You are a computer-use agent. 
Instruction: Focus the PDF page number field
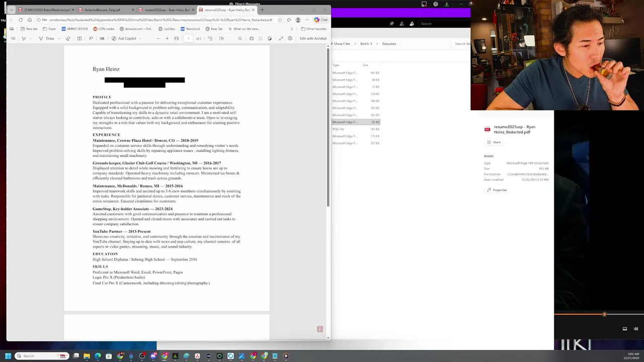coord(189,38)
